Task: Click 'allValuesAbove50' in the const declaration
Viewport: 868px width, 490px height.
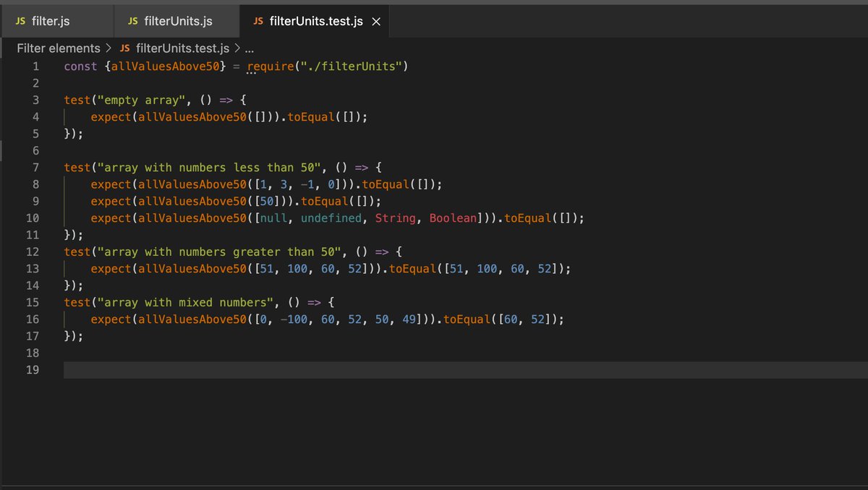Action: 166,66
